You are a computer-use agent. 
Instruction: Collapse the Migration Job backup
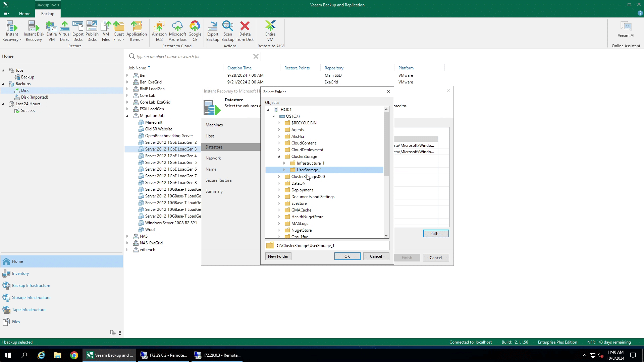pos(127,116)
